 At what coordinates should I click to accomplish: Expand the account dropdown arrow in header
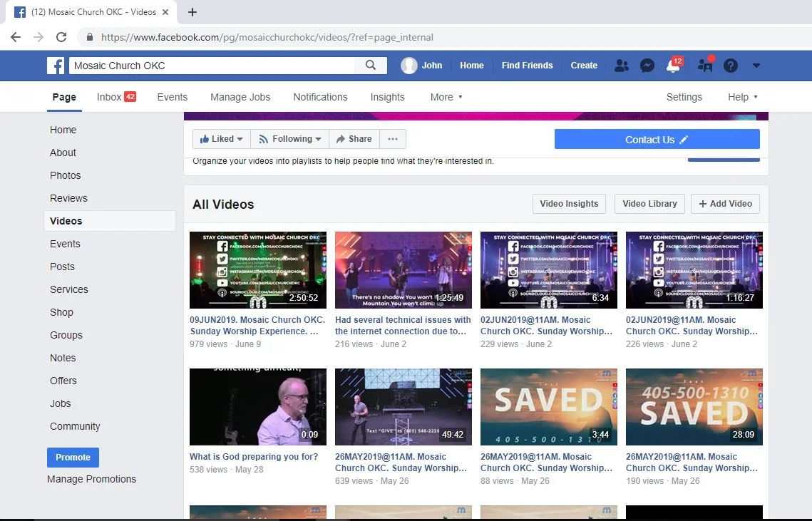pyautogui.click(x=756, y=66)
